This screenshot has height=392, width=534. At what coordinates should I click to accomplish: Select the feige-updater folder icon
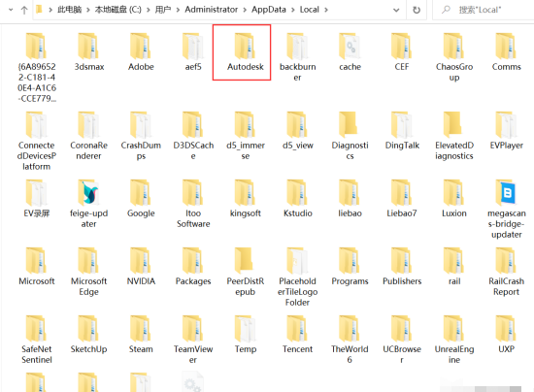(89, 192)
